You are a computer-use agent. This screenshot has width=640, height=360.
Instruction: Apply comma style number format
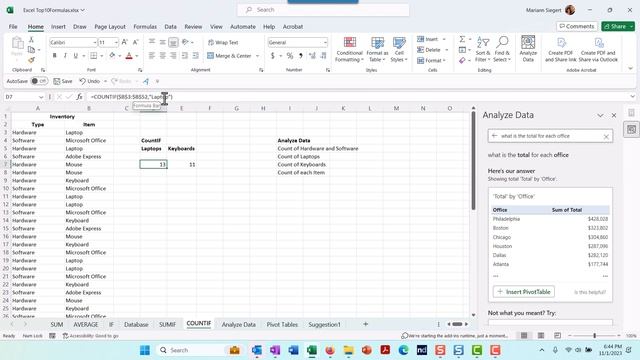(301, 56)
